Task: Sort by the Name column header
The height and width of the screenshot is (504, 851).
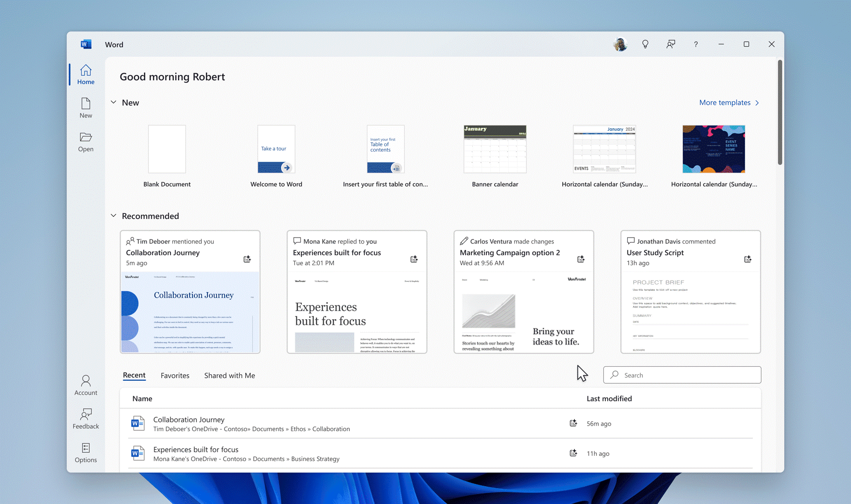Action: (x=142, y=399)
